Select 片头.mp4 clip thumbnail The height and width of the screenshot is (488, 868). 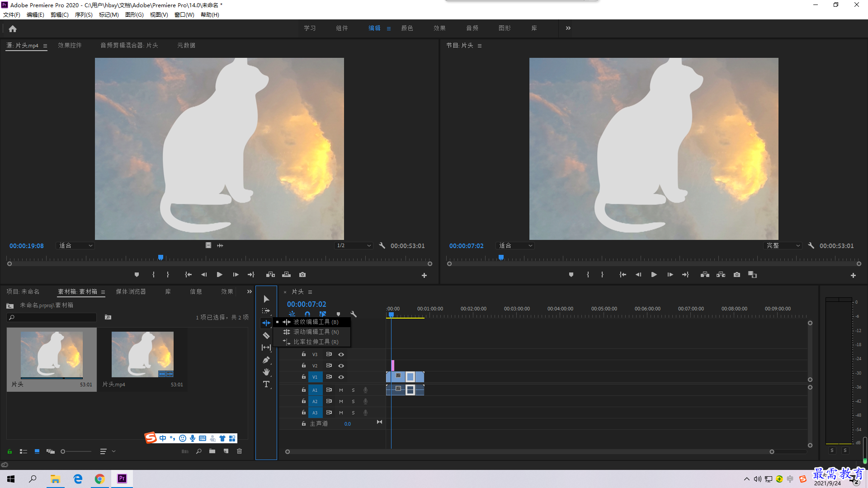pyautogui.click(x=142, y=355)
